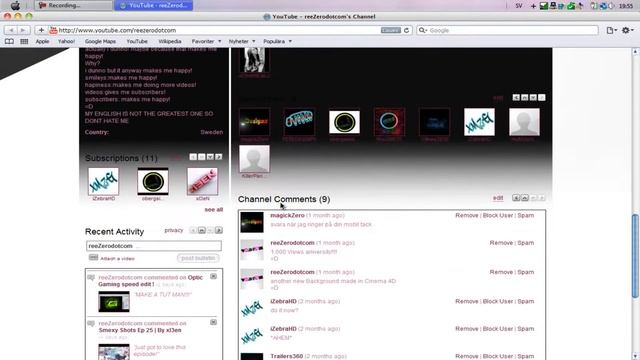Click the scrollbar up arrow
Screen dimensions: 640x360
[x=635, y=52]
